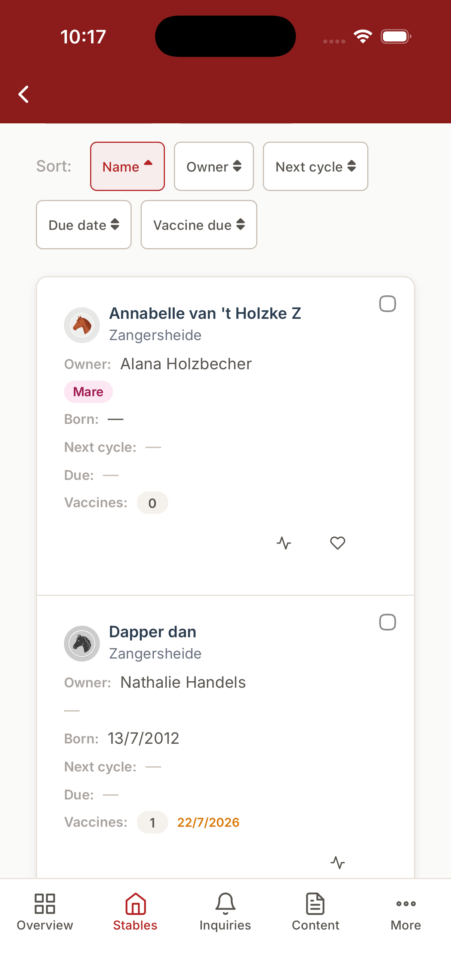
Task: Open activity chart icon for Dapper dan
Action: pyautogui.click(x=338, y=862)
